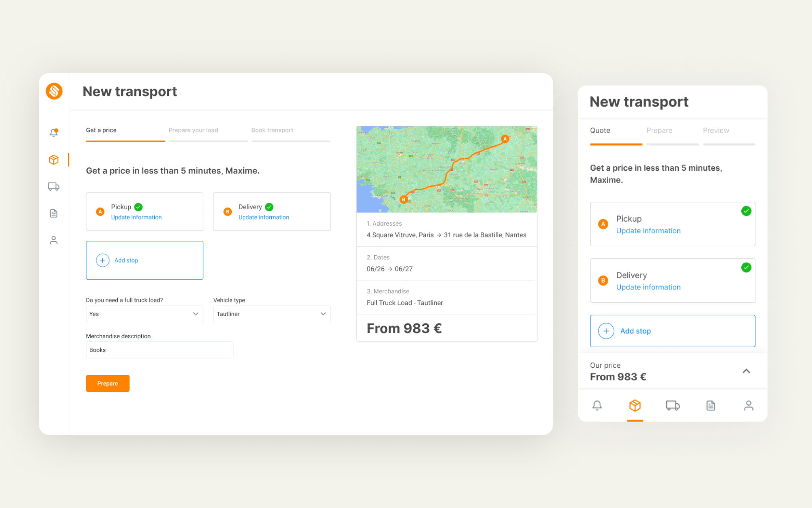Switch to Prepare your load tab
This screenshot has width=812, height=508.
(x=193, y=130)
